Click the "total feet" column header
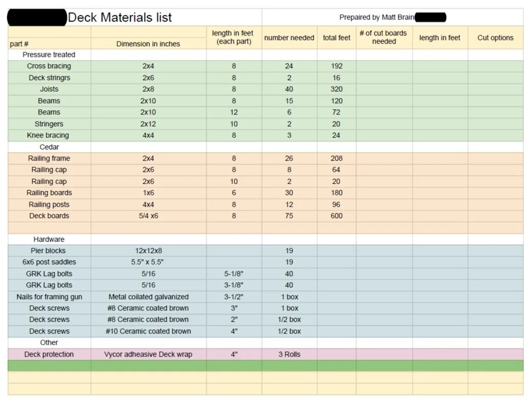The image size is (532, 412). (337, 37)
